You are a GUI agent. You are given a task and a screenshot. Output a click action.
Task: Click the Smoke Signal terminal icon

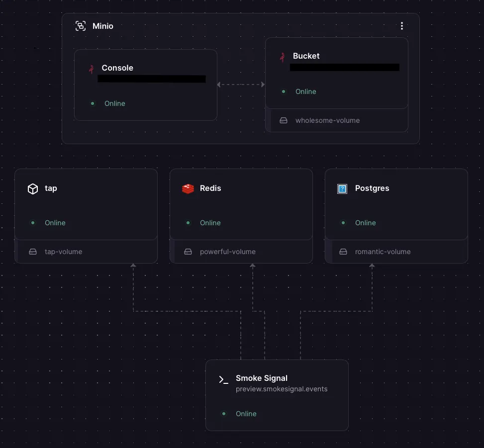[223, 379]
